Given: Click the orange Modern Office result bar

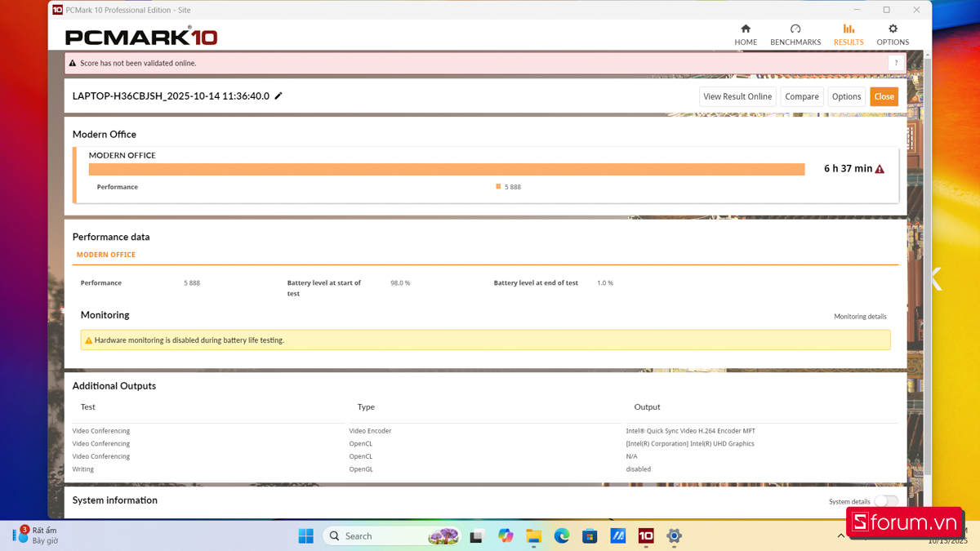Looking at the screenshot, I should 447,169.
